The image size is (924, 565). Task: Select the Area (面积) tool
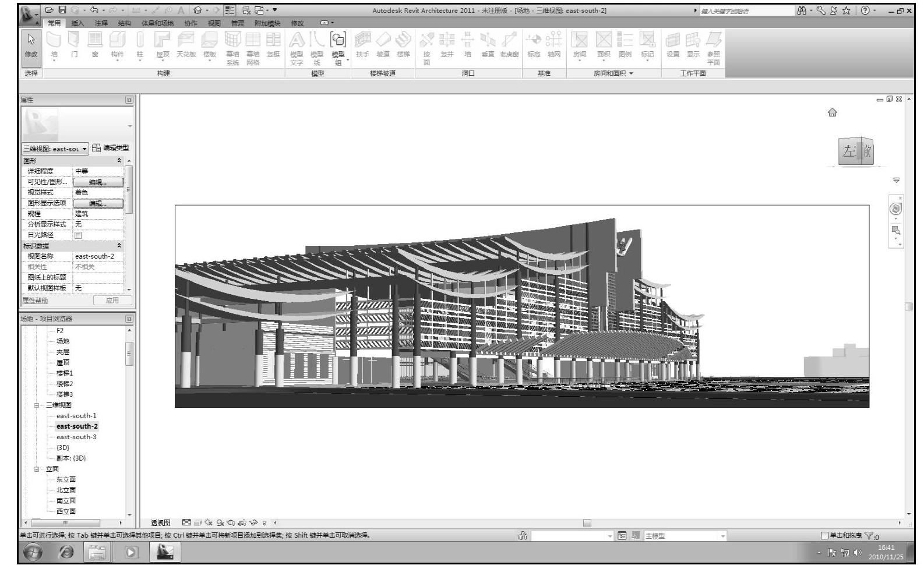[x=604, y=45]
